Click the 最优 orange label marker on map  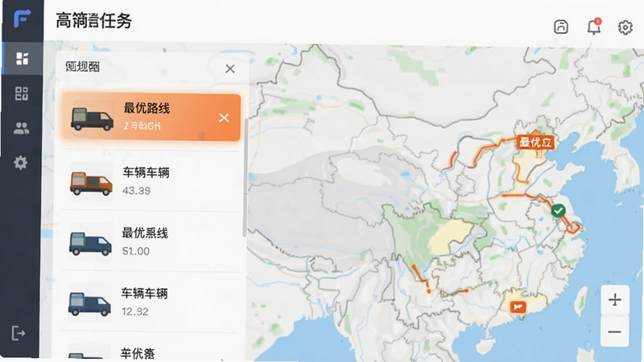[x=535, y=142]
